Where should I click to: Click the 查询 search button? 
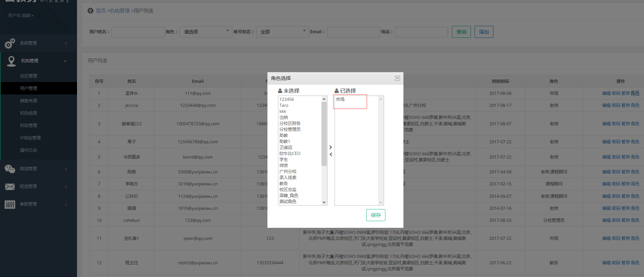point(461,32)
